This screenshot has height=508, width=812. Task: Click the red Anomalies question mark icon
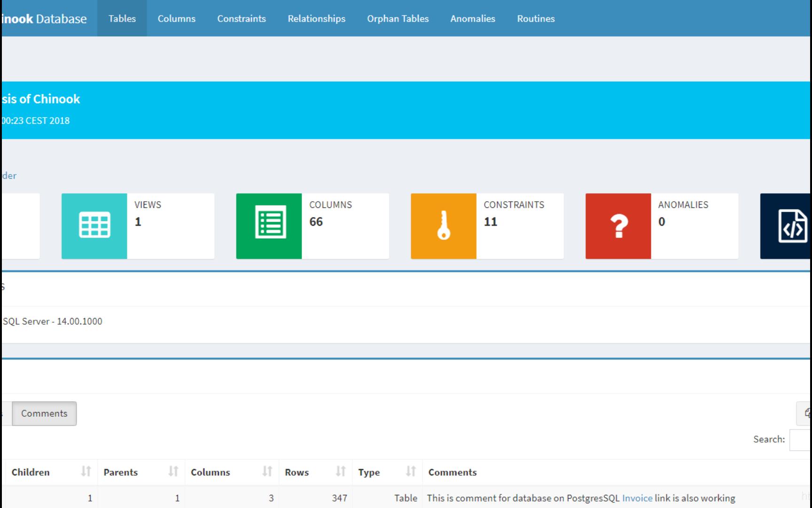(x=618, y=226)
